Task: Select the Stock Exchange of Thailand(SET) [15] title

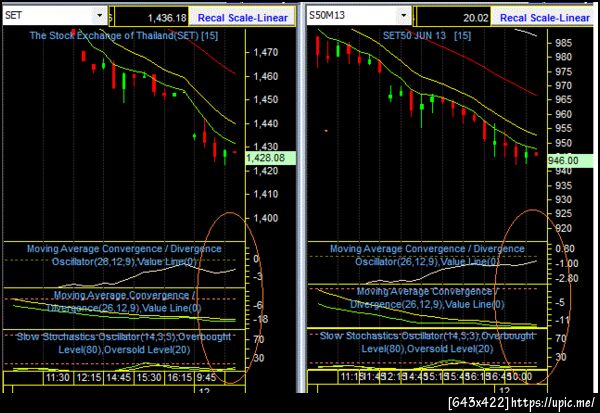Action: point(124,36)
